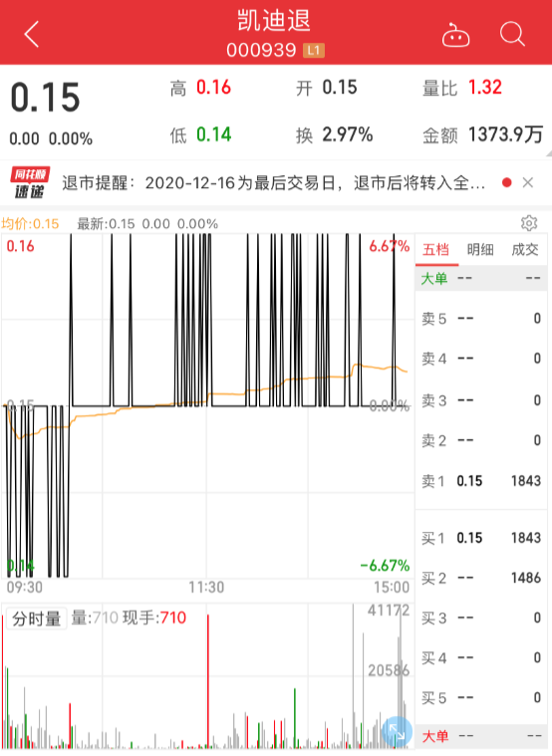Select the 卖3 order row
This screenshot has height=756, width=552.
coord(481,400)
